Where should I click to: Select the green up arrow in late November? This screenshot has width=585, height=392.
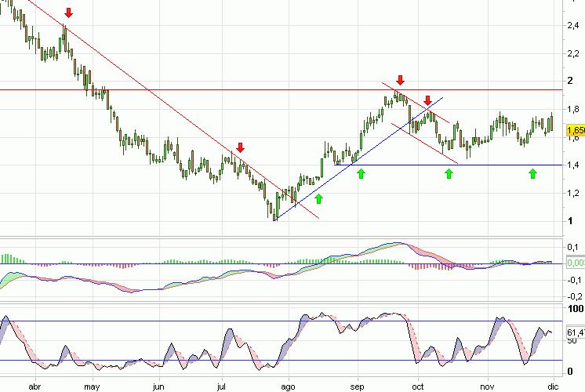[x=532, y=173]
